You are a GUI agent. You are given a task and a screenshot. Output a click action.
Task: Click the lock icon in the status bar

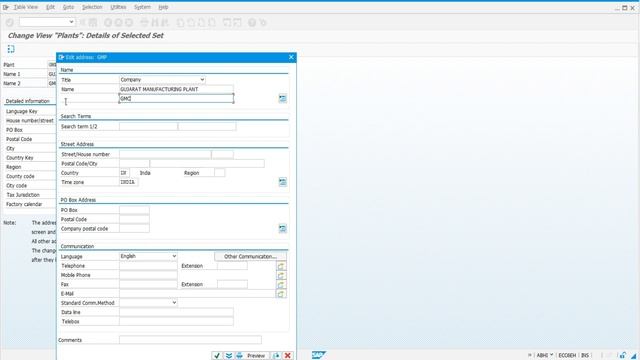[623, 356]
